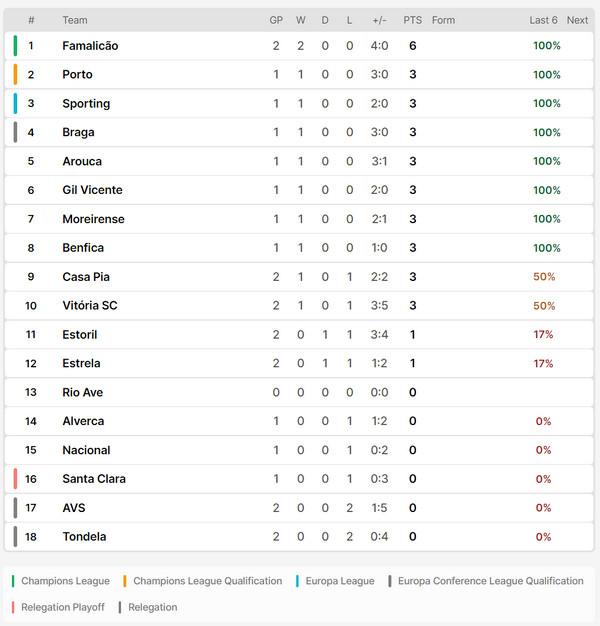Select the Form column header
Viewport: 600px width, 626px height.
click(443, 20)
